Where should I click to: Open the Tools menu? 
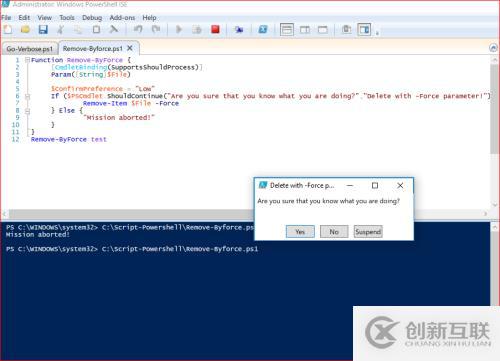pyautogui.click(x=67, y=18)
